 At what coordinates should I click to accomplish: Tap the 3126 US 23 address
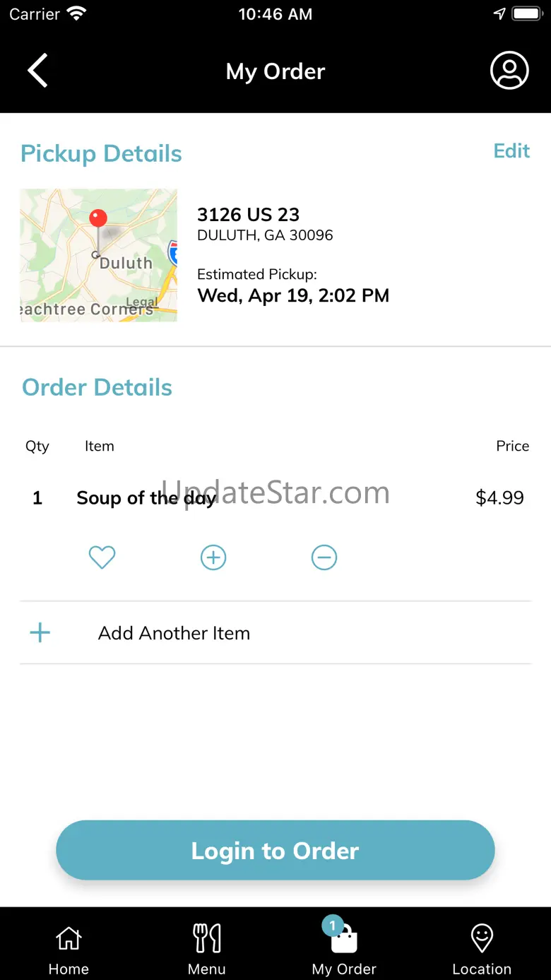(249, 214)
